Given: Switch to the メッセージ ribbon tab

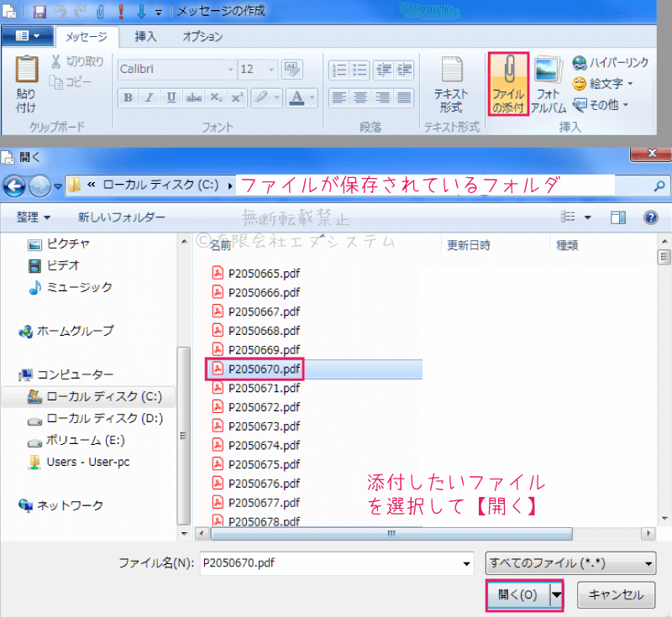Looking at the screenshot, I should tap(87, 37).
